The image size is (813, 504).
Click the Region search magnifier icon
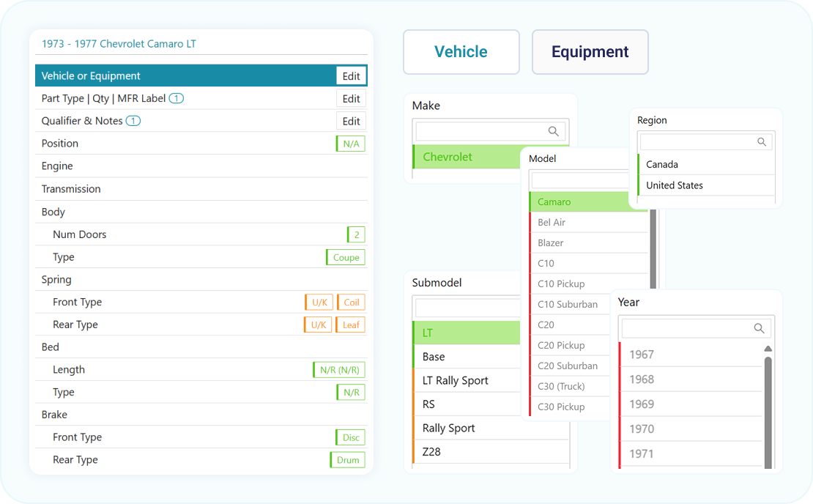tap(762, 142)
